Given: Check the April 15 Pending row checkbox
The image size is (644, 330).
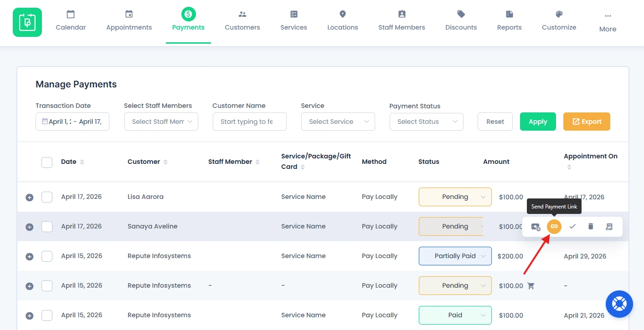Looking at the screenshot, I should (x=47, y=286).
